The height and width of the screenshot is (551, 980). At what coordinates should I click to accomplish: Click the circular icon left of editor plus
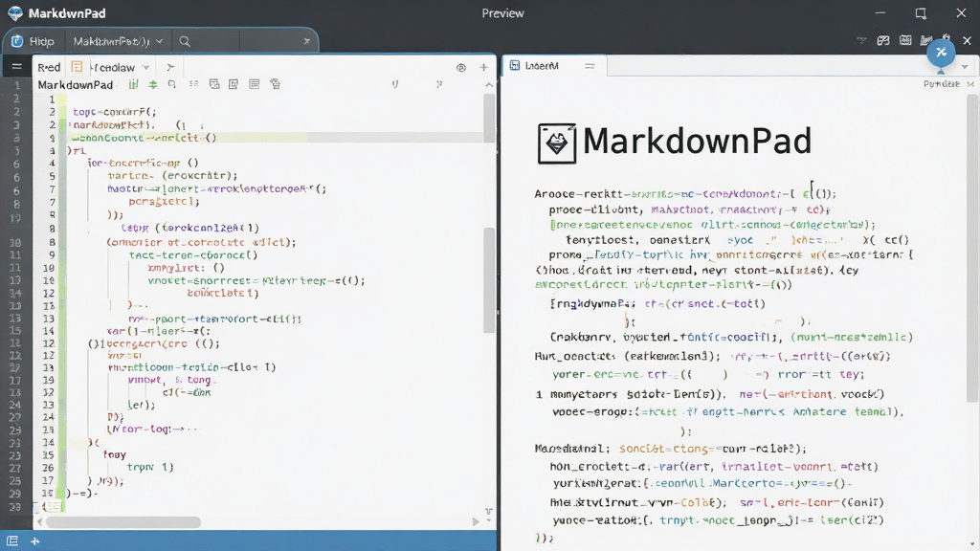(x=461, y=68)
